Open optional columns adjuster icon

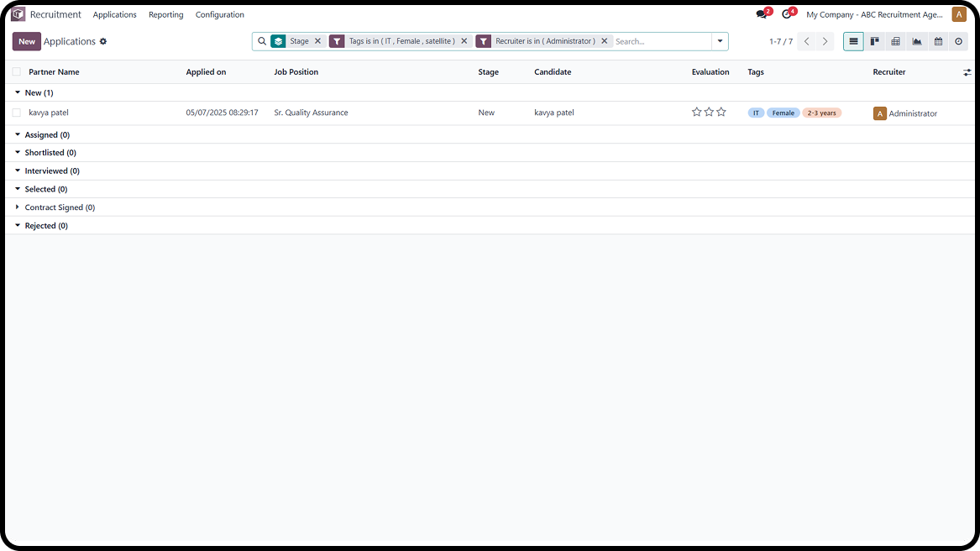coord(967,72)
